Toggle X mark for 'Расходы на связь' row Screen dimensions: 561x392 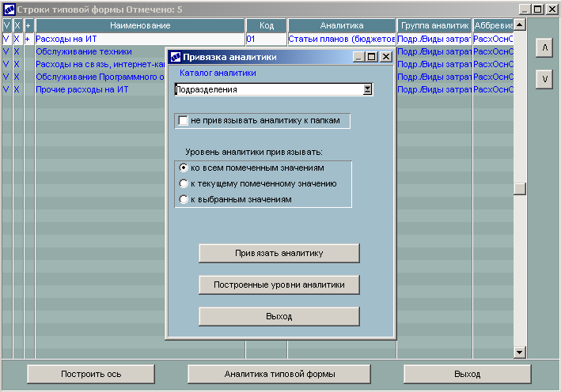pos(17,64)
